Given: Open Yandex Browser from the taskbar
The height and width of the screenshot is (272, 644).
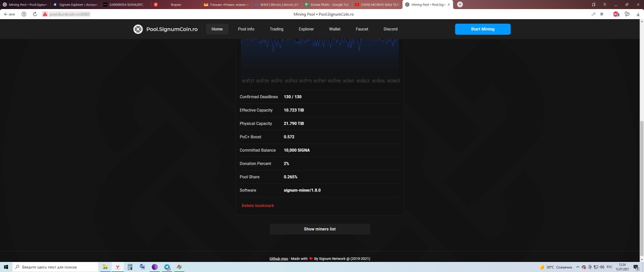Looking at the screenshot, I should click(x=118, y=267).
